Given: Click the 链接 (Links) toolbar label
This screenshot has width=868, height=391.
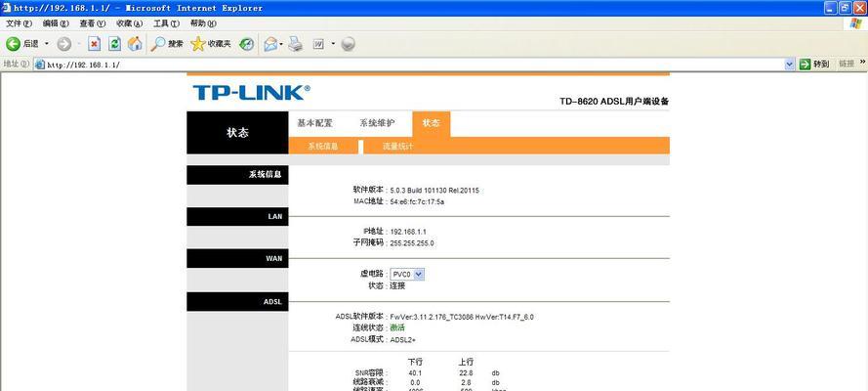Looking at the screenshot, I should tap(847, 65).
